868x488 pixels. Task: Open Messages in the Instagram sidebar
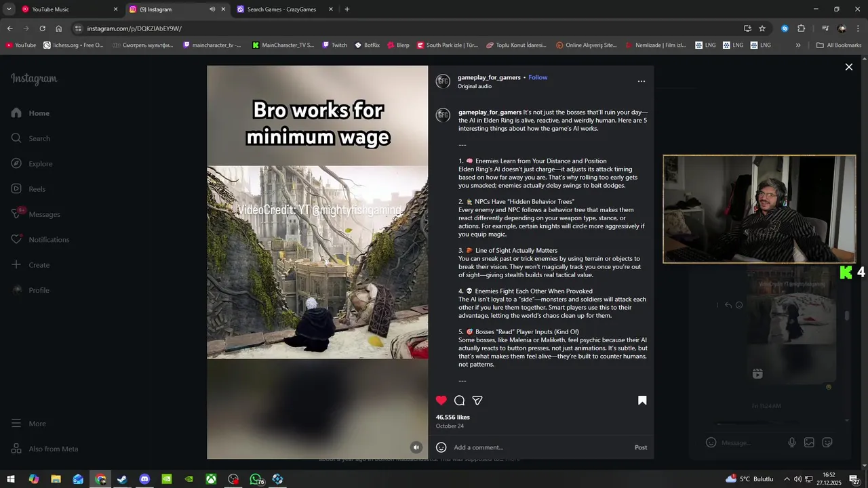click(35, 214)
